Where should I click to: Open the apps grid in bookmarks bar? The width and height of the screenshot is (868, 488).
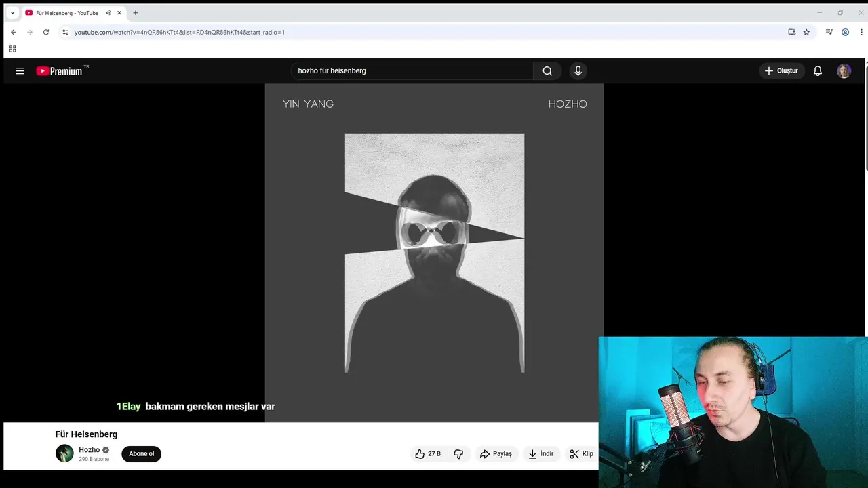point(12,49)
